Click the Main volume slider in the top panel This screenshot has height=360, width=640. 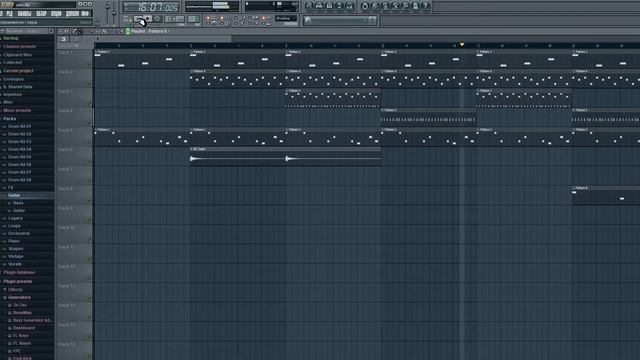[108, 12]
